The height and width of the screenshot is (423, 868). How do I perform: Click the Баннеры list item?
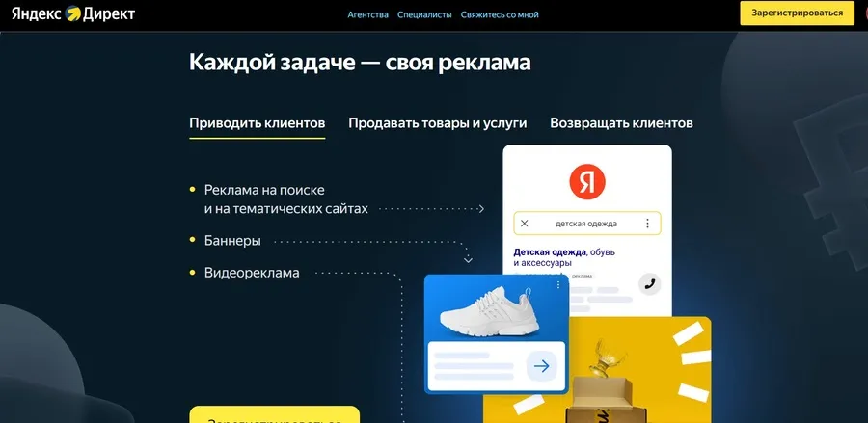point(232,241)
